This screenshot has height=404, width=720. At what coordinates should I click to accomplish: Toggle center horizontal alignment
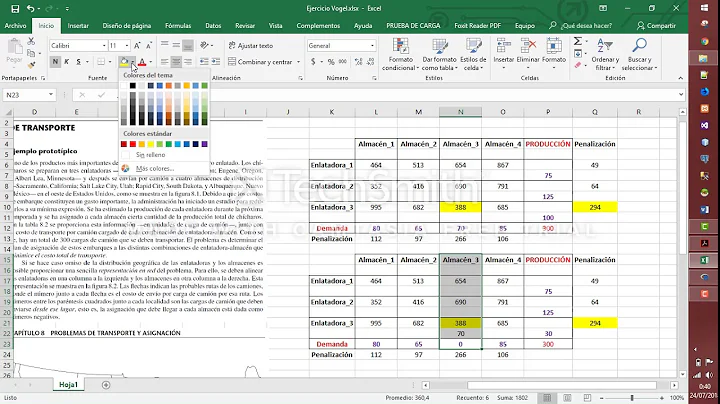click(x=176, y=62)
